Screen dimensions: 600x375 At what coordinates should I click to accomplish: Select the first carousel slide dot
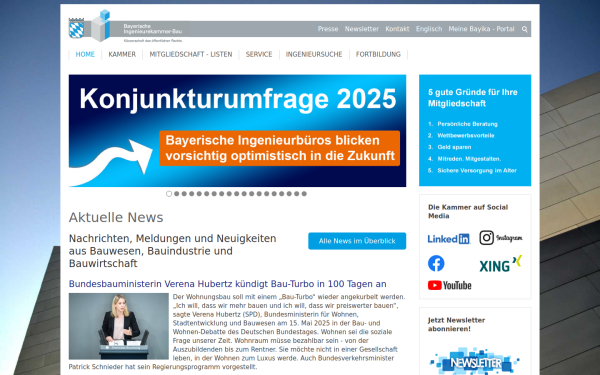169,194
